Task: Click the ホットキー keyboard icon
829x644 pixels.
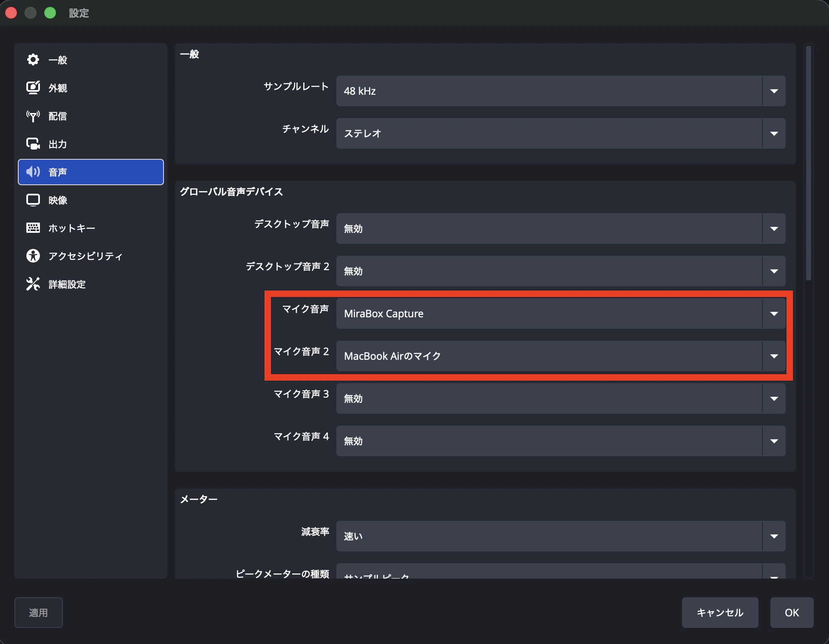Action: tap(33, 228)
